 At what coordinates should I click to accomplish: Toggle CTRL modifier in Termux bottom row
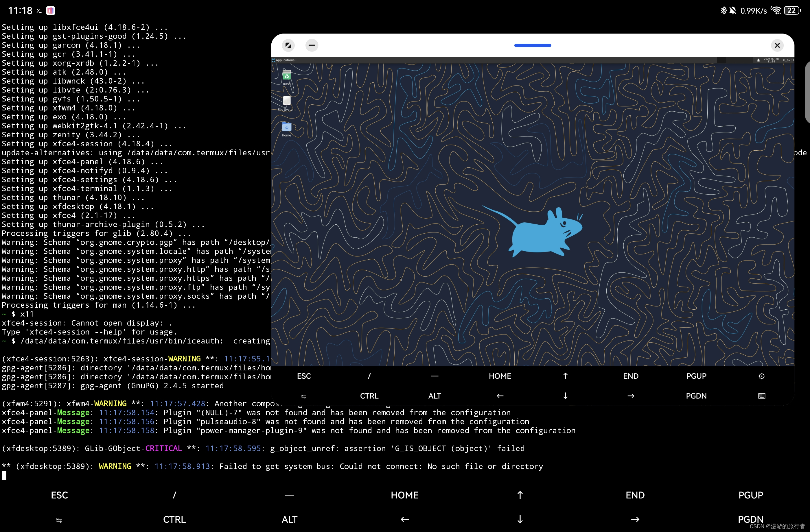coord(175,520)
